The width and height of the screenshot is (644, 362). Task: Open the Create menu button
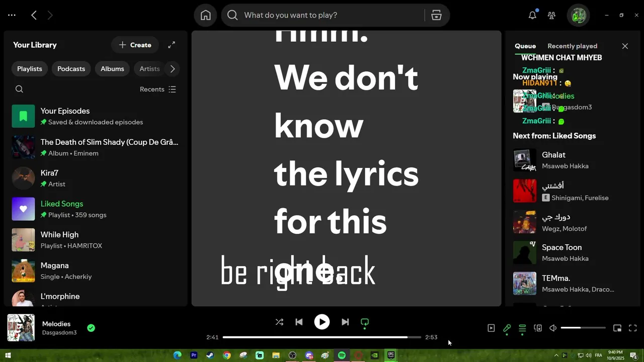coord(135,45)
